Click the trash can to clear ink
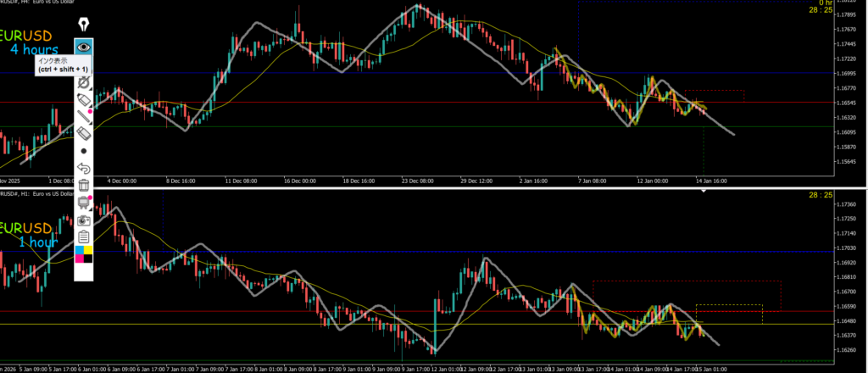 (x=83, y=185)
